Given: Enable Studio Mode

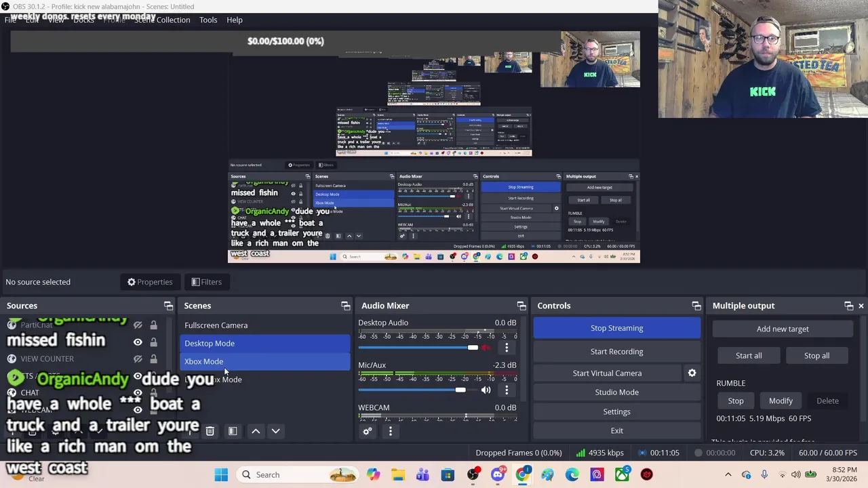Looking at the screenshot, I should point(616,392).
